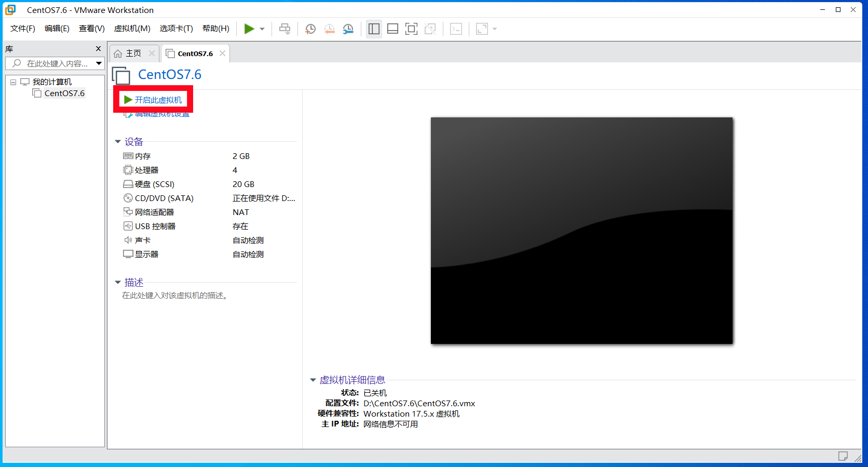The width and height of the screenshot is (868, 467).
Task: Click the 处理器 processor device icon
Action: (128, 170)
